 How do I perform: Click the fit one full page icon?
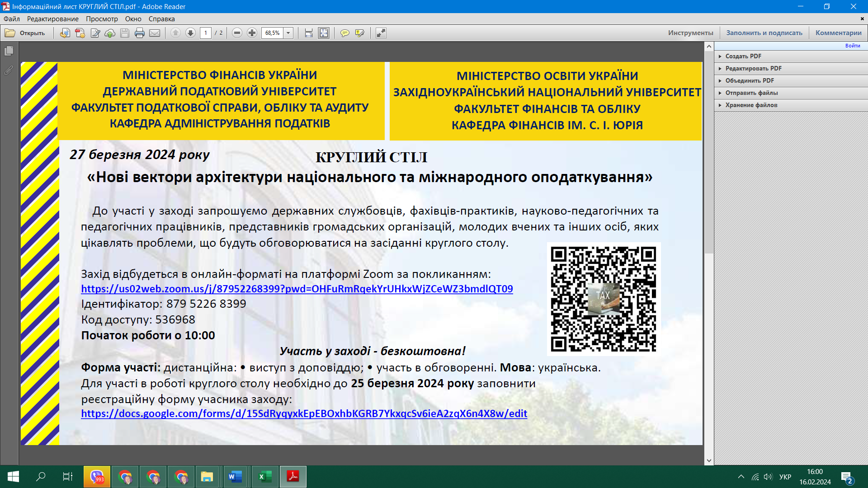(x=324, y=33)
